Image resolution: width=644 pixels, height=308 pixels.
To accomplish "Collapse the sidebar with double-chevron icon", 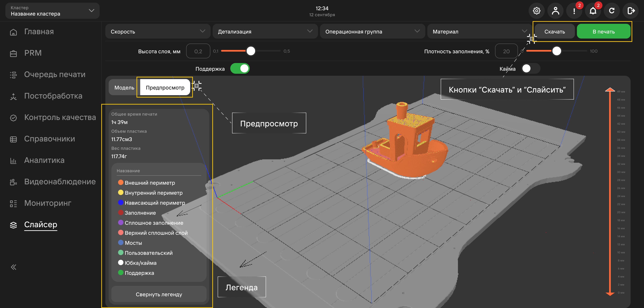I will coord(13,267).
